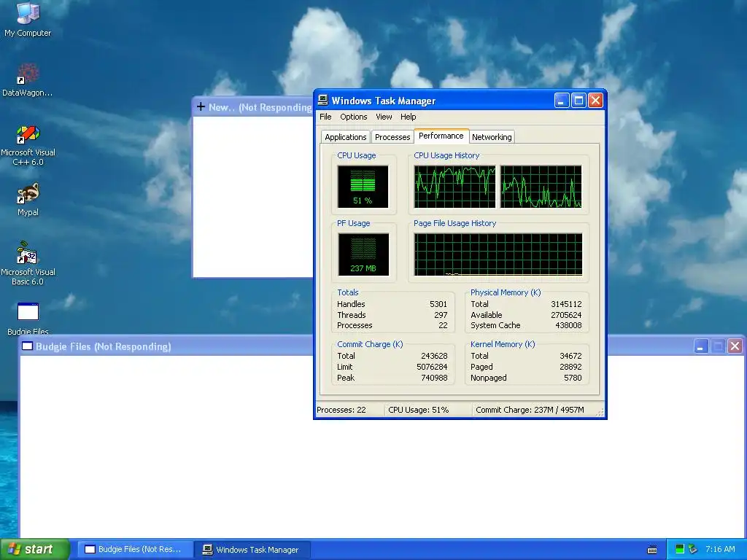Click Kernel Memory Total value 34672
The height and width of the screenshot is (560, 747).
570,356
